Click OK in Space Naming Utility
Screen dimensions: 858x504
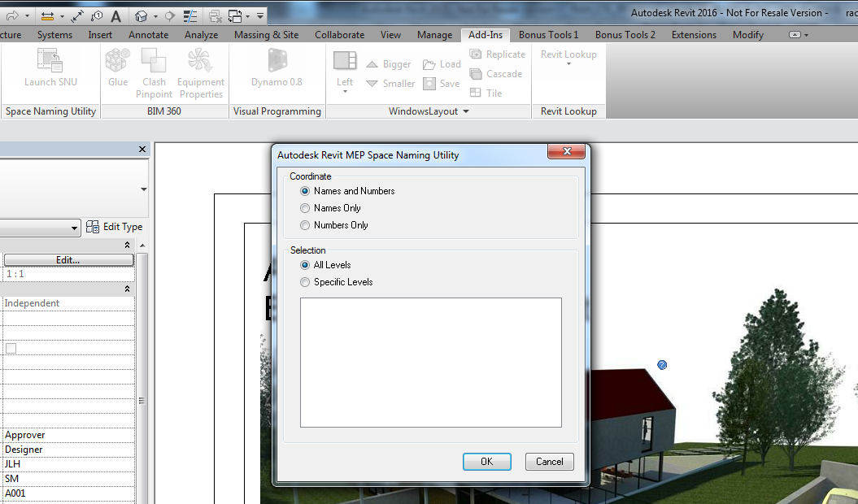[x=487, y=461]
